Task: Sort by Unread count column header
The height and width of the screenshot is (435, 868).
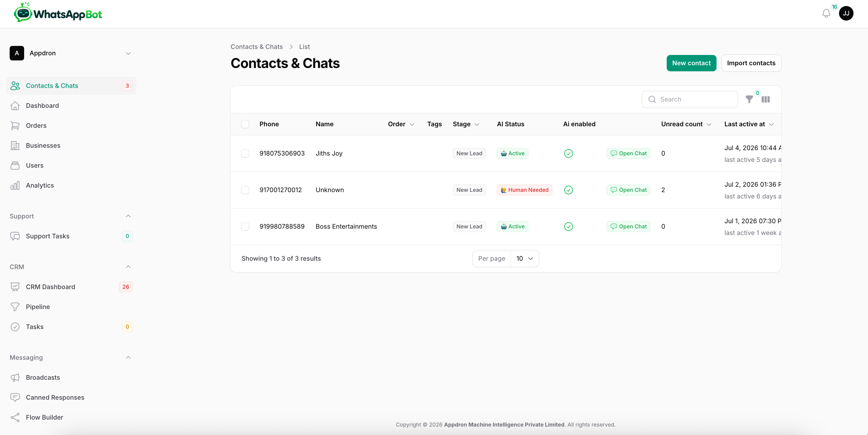Action: [686, 124]
